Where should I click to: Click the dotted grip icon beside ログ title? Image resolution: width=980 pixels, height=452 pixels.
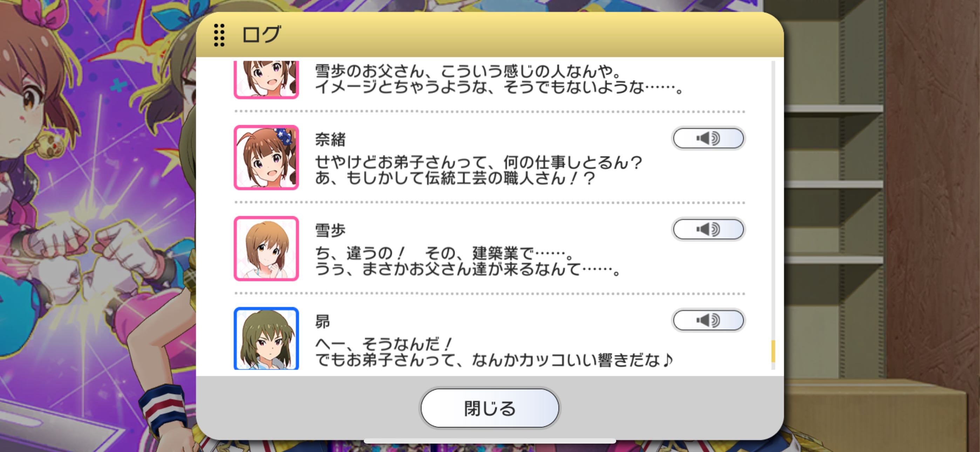click(x=219, y=35)
